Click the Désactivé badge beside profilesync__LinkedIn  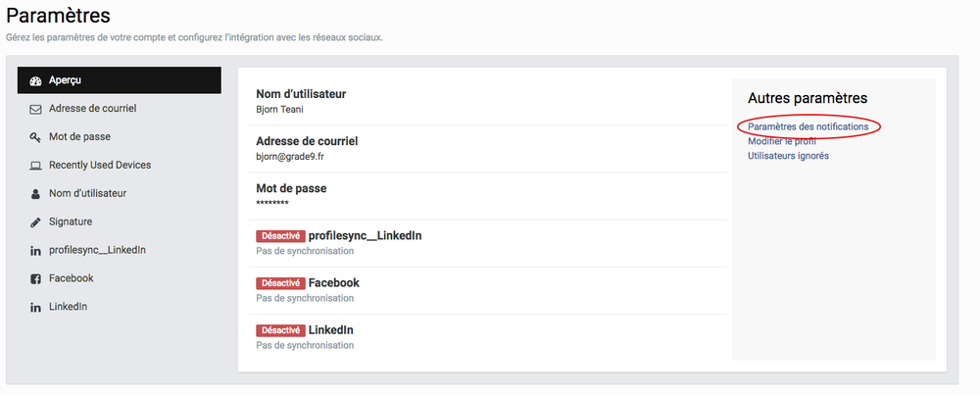click(280, 236)
